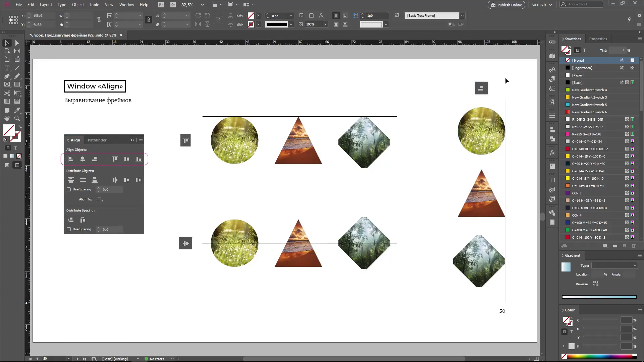Enable Use Spacing under Distribute Spacing
The image size is (644, 362).
click(69, 229)
